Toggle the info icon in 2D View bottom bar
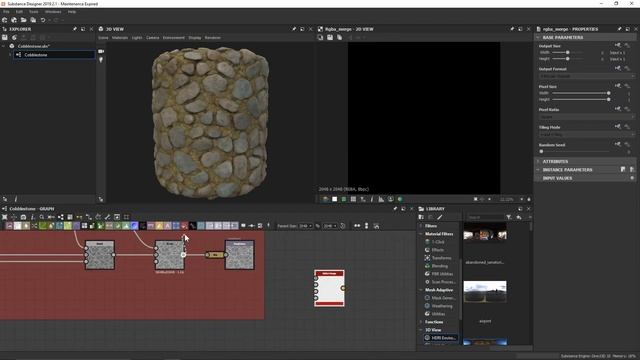The width and height of the screenshot is (640, 360). 372,199
